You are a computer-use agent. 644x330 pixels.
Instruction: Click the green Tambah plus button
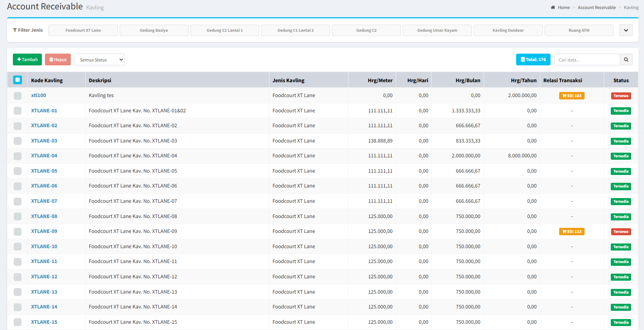point(27,60)
